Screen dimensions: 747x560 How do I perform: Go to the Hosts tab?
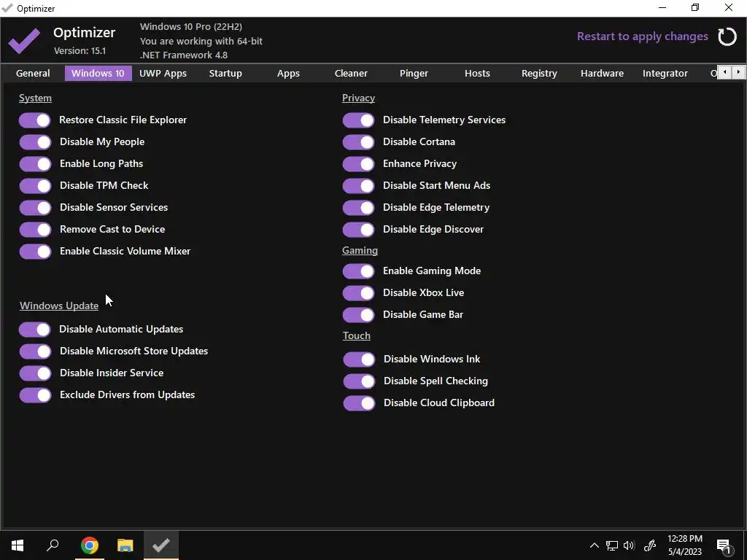tap(477, 74)
